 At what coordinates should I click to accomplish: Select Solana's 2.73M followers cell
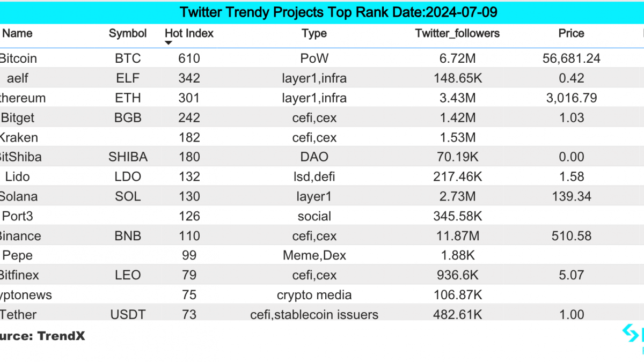457,197
